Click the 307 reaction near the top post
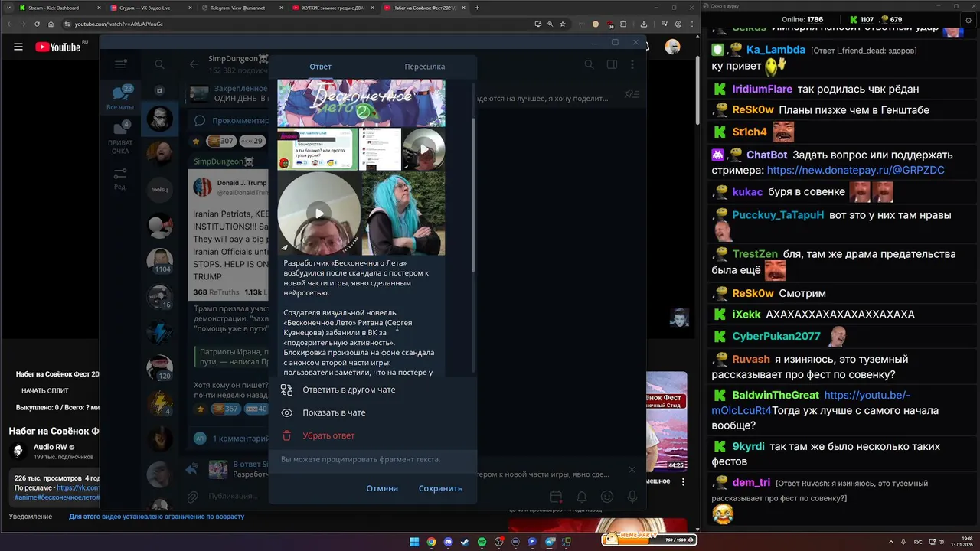The width and height of the screenshot is (980, 551). (x=220, y=141)
